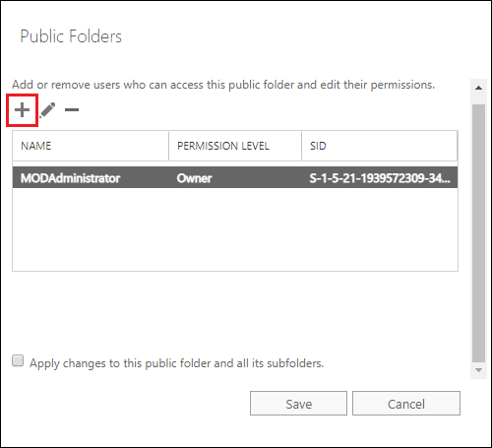Click the scrollbar down arrow
The height and width of the screenshot is (448, 492).
click(x=478, y=370)
